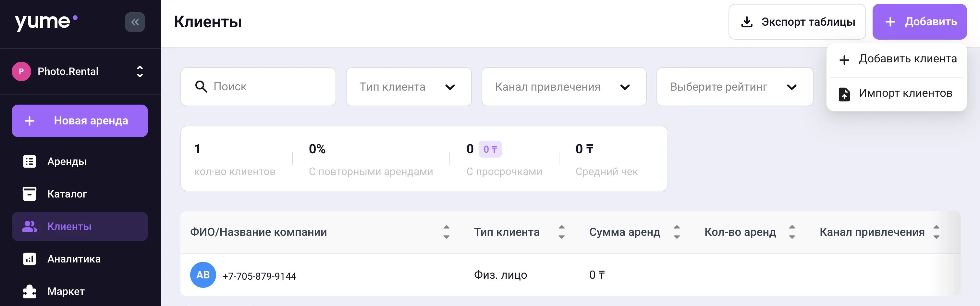
Task: Sort by ФИО/Название компании column
Action: (x=446, y=232)
